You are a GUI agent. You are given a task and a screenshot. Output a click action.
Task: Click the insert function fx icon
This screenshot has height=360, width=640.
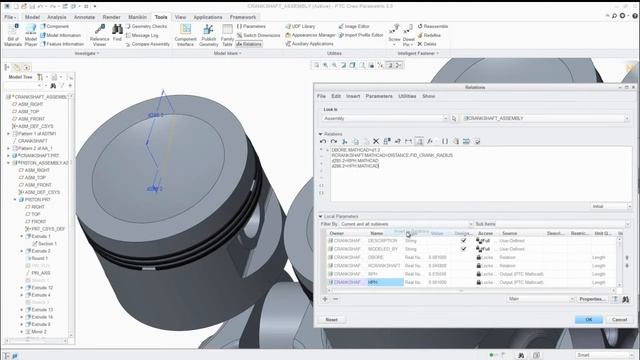(x=430, y=141)
